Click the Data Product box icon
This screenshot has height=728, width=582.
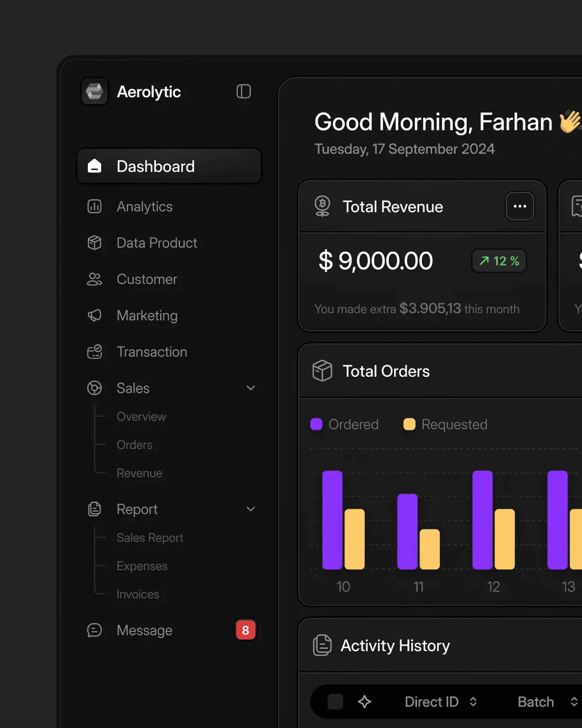94,243
